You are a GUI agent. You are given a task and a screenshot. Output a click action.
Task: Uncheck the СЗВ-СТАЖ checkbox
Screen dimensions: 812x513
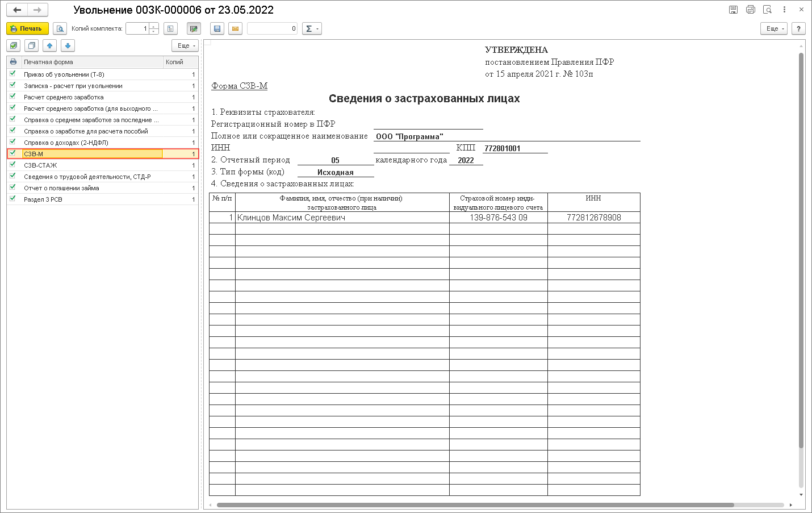point(12,165)
